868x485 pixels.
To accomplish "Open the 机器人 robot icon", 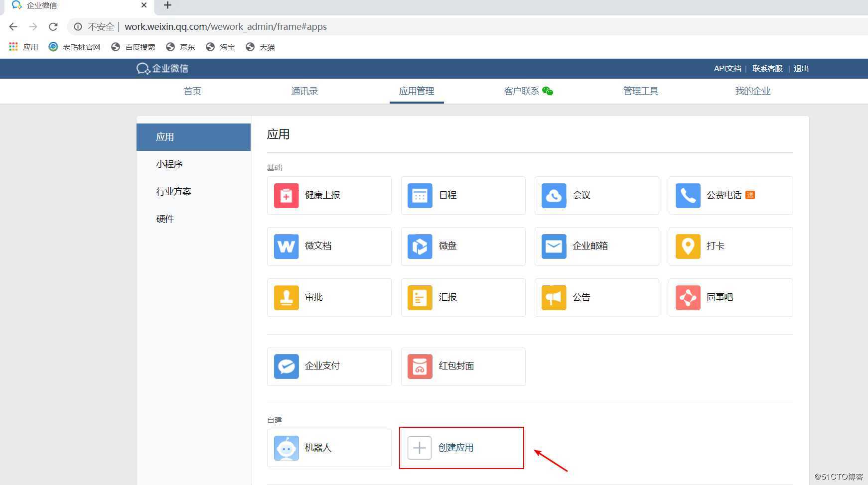I will 286,448.
